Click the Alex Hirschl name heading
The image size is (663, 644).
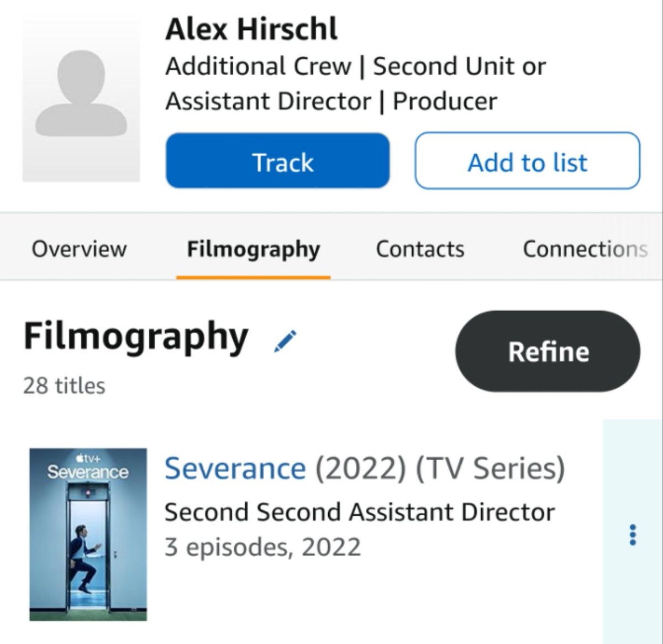click(x=251, y=29)
